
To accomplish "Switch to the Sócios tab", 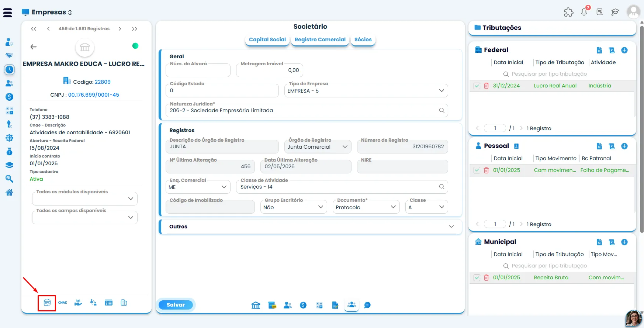I will 363,39.
